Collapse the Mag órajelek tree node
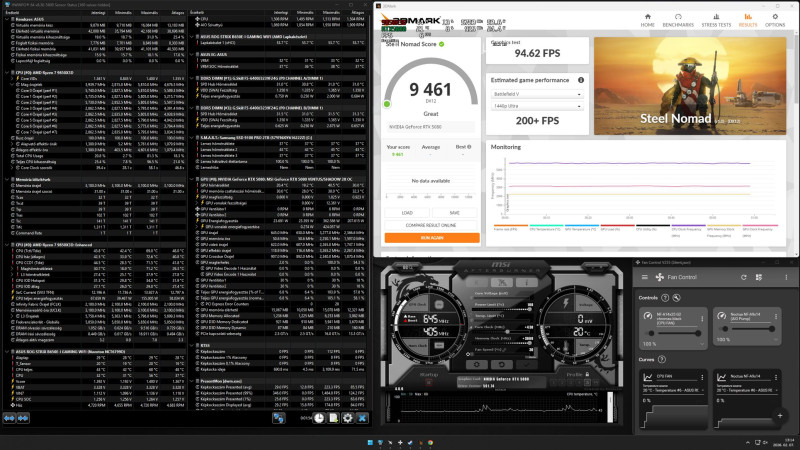 [13, 84]
